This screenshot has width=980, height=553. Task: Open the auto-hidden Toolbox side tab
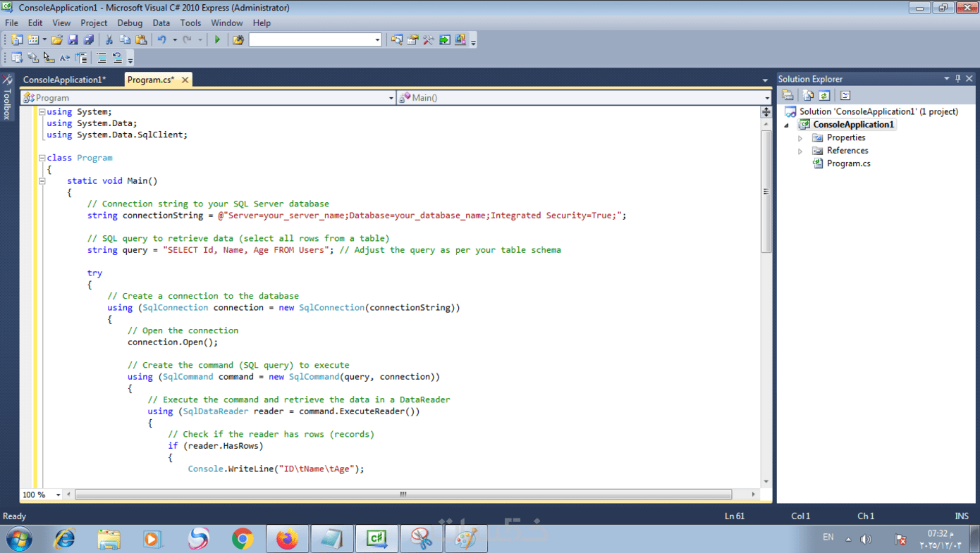(7, 97)
